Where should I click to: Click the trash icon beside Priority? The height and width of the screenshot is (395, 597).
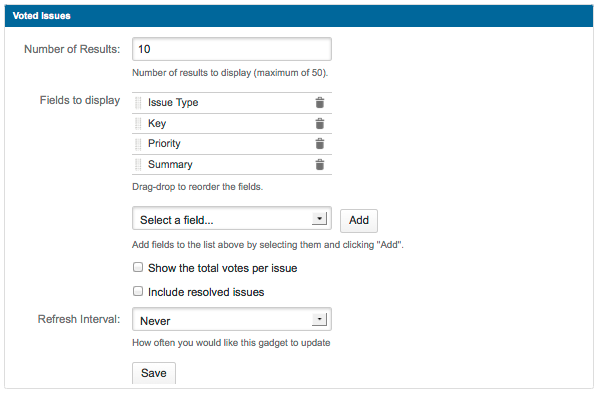coord(320,144)
